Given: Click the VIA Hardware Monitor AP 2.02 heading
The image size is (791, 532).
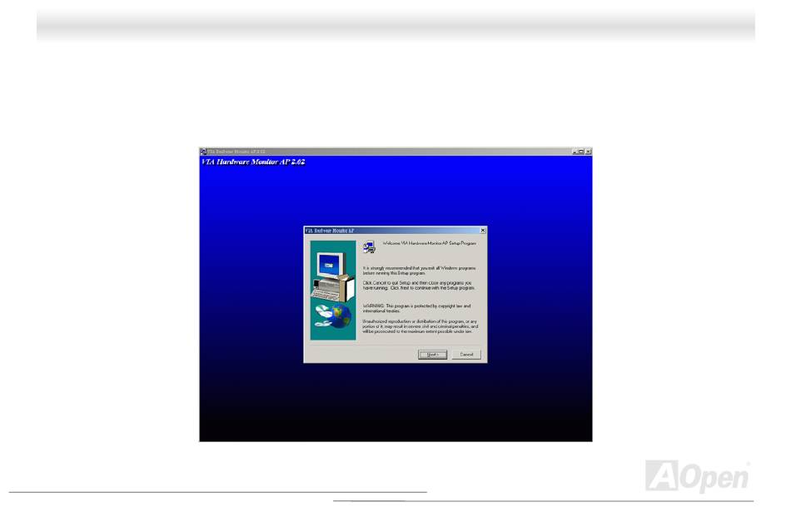Looking at the screenshot, I should click(x=253, y=162).
